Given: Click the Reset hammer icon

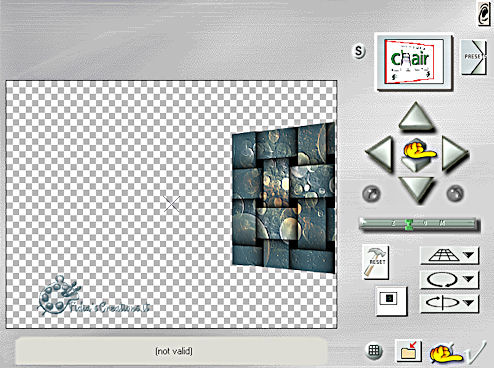Looking at the screenshot, I should pyautogui.click(x=376, y=262).
